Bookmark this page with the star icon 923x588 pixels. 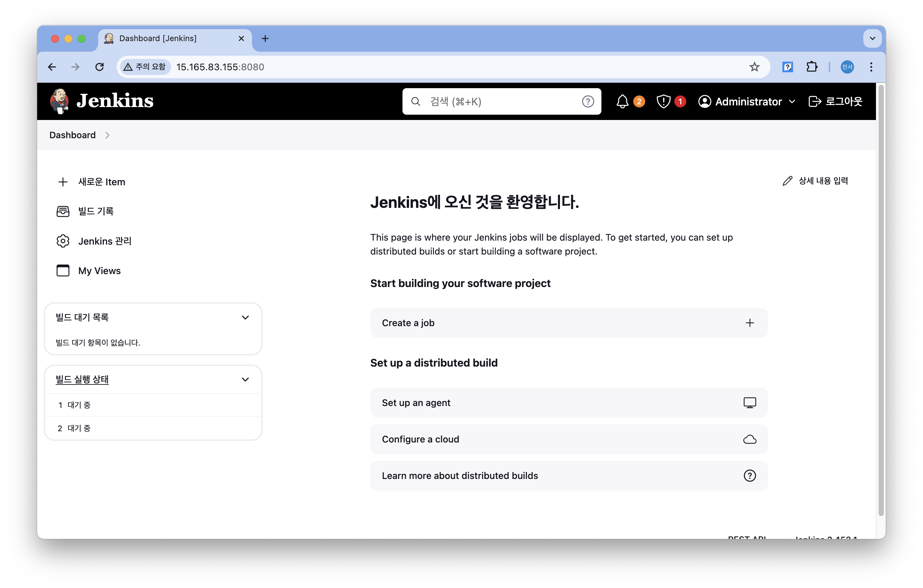coord(754,67)
